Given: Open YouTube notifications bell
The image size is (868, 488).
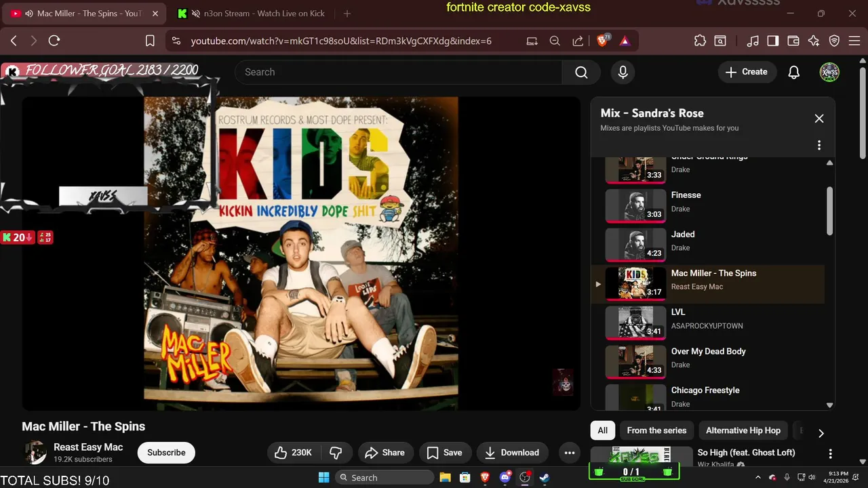Looking at the screenshot, I should [x=794, y=72].
